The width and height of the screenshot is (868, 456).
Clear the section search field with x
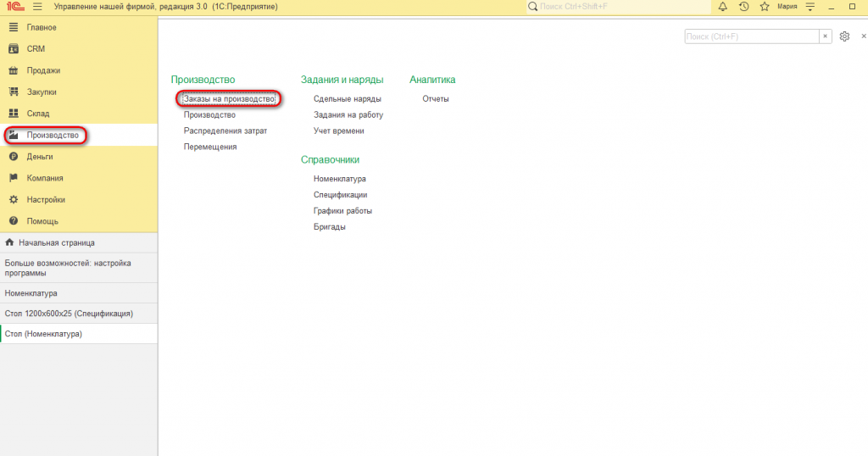[x=825, y=36]
